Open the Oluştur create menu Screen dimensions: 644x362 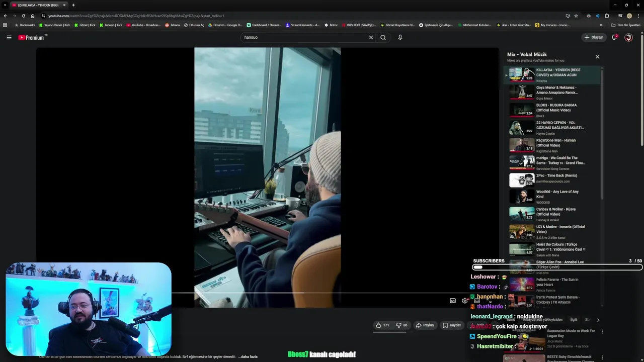tap(594, 37)
